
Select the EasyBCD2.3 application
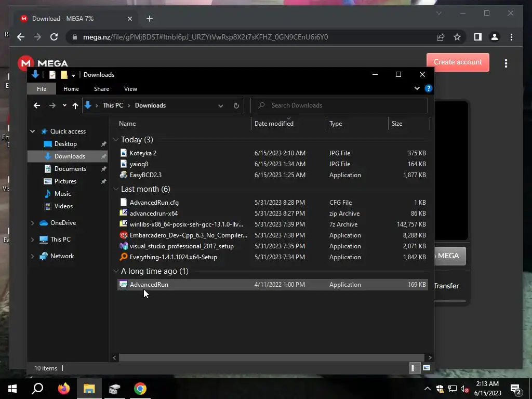click(273, 175)
